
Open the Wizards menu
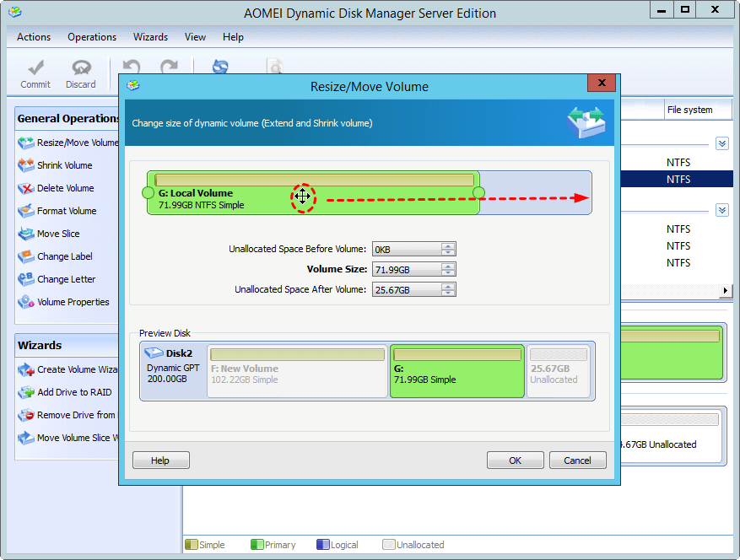[x=150, y=37]
